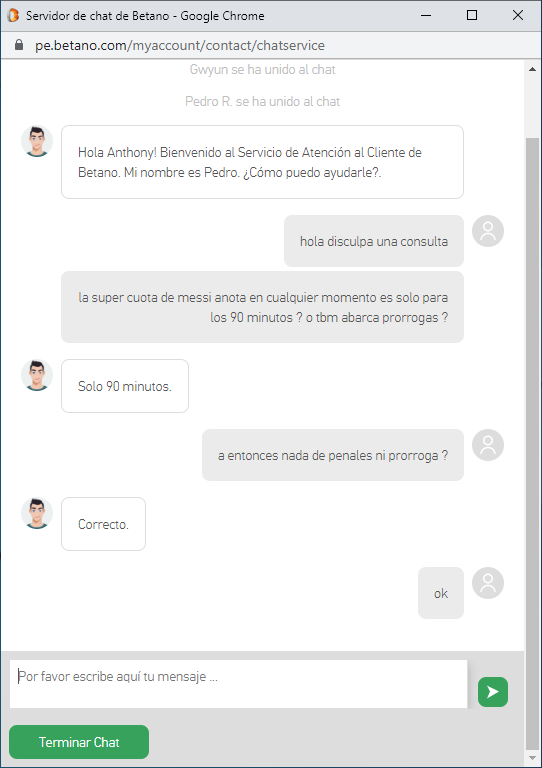Screen dimensions: 542x768
Task: Click the padlock site security icon
Action: coord(19,45)
